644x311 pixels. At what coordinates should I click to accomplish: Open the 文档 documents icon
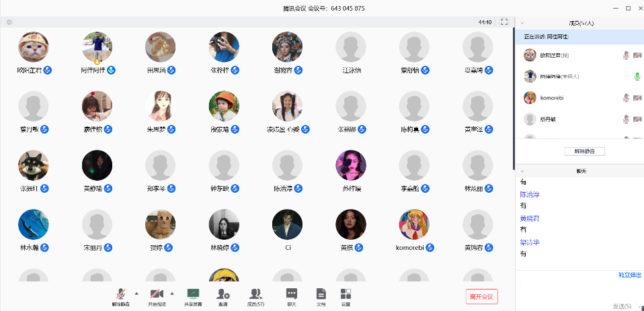click(x=321, y=294)
